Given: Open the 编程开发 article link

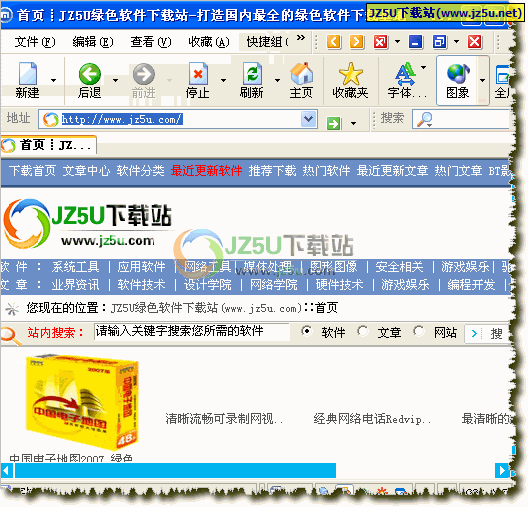Looking at the screenshot, I should [x=471, y=285].
